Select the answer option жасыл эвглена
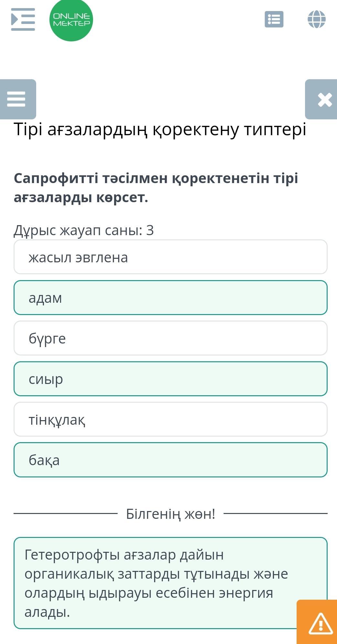Screen dimensions: 337x644 click(x=171, y=257)
